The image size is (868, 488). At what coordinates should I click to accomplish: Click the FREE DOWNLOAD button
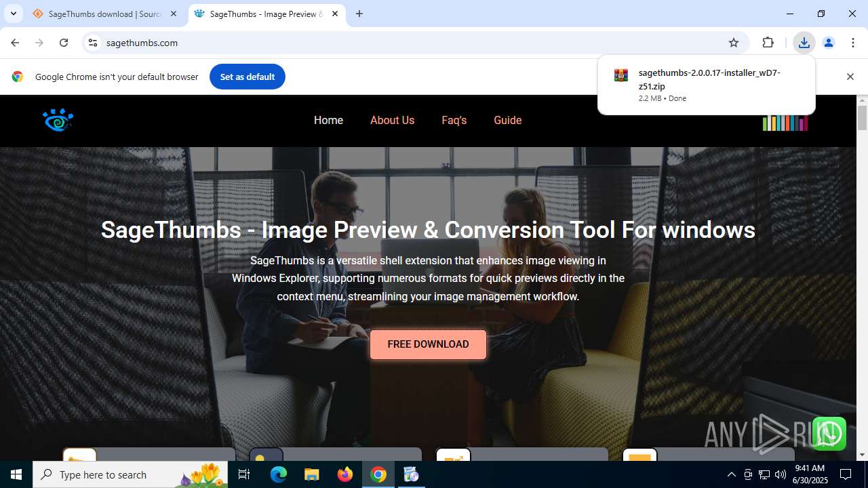tap(428, 344)
